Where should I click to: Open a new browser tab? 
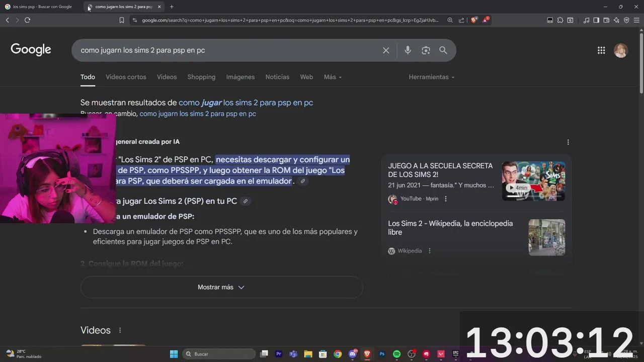click(x=172, y=7)
